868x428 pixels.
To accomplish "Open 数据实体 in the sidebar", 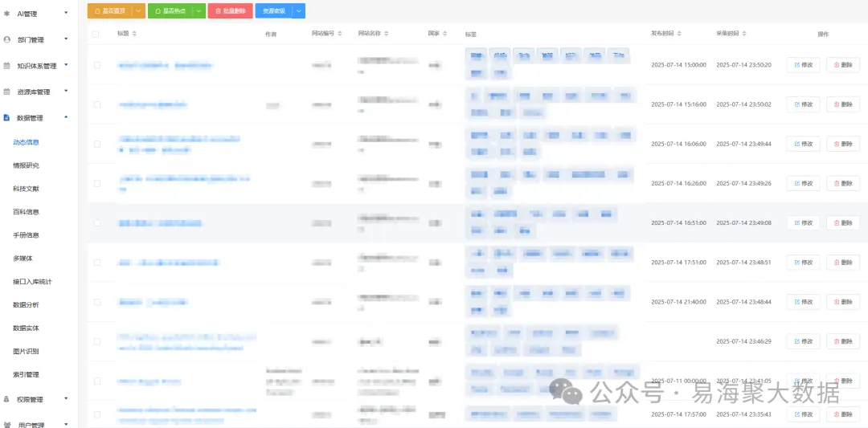I will pyautogui.click(x=26, y=328).
